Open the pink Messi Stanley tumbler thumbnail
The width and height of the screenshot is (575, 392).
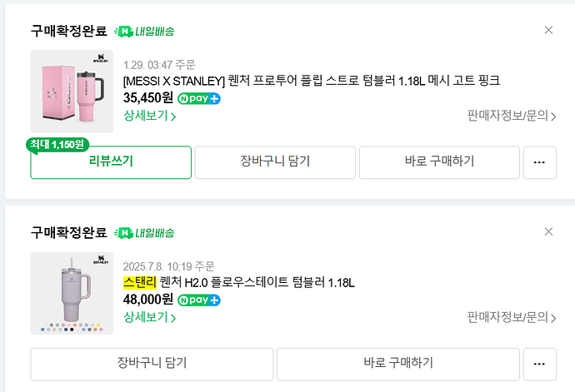click(72, 92)
